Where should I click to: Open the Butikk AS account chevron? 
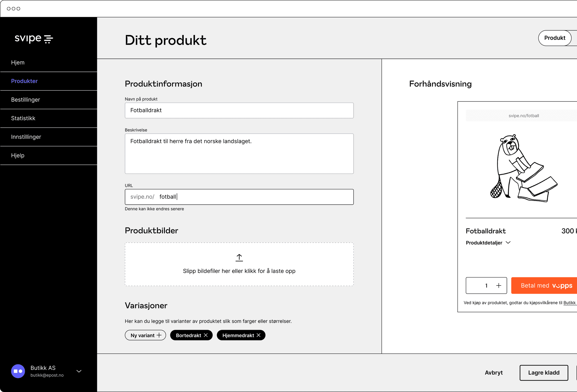pyautogui.click(x=79, y=371)
